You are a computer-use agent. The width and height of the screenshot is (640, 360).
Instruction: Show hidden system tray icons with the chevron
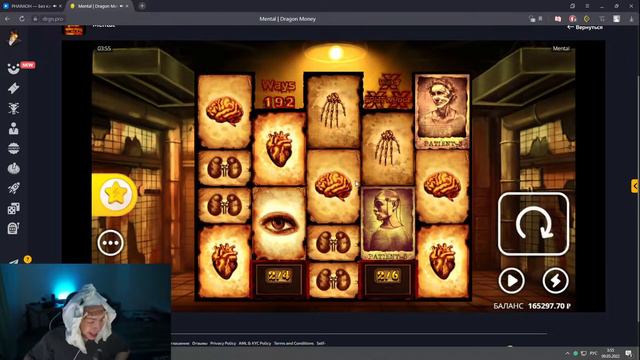pyautogui.click(x=567, y=353)
